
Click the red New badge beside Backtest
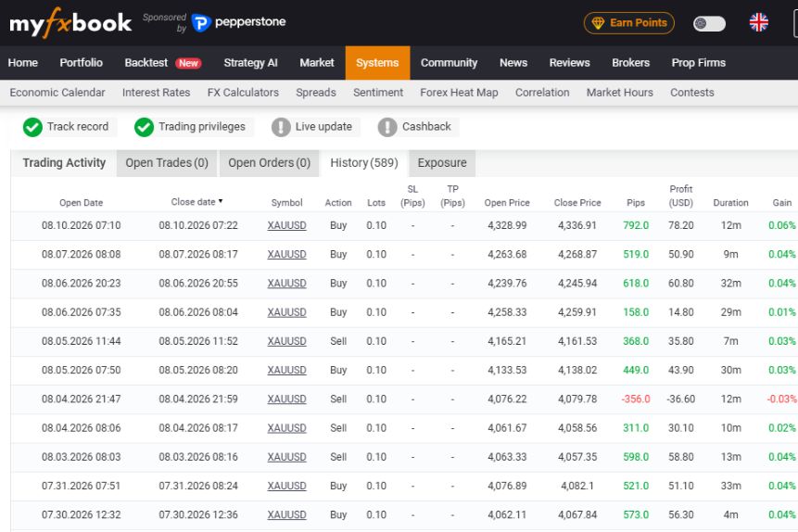tap(188, 63)
